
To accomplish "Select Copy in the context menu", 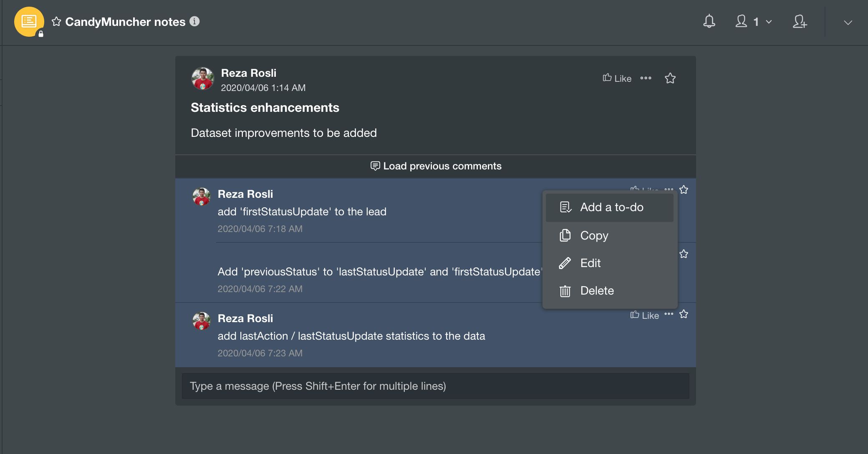I will [x=594, y=235].
